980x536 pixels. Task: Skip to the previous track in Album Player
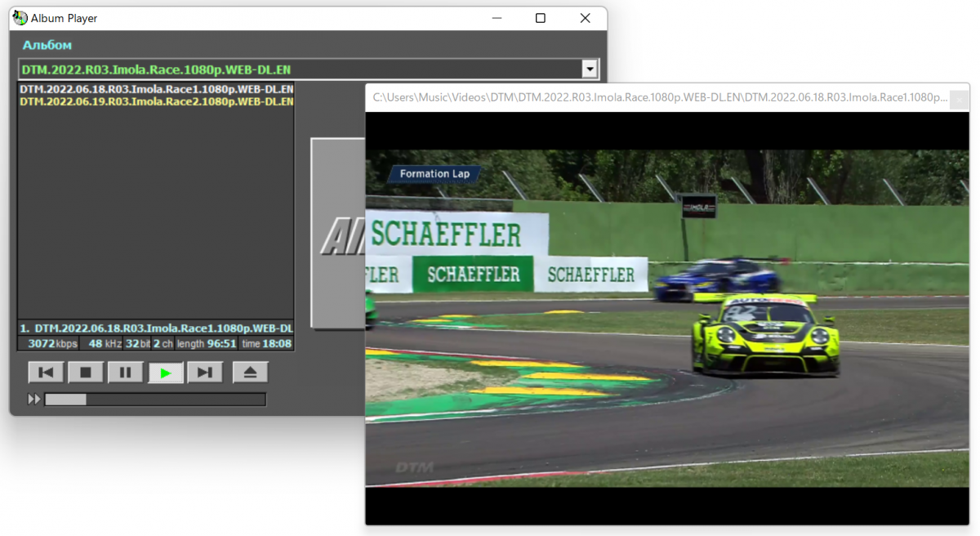click(46, 373)
